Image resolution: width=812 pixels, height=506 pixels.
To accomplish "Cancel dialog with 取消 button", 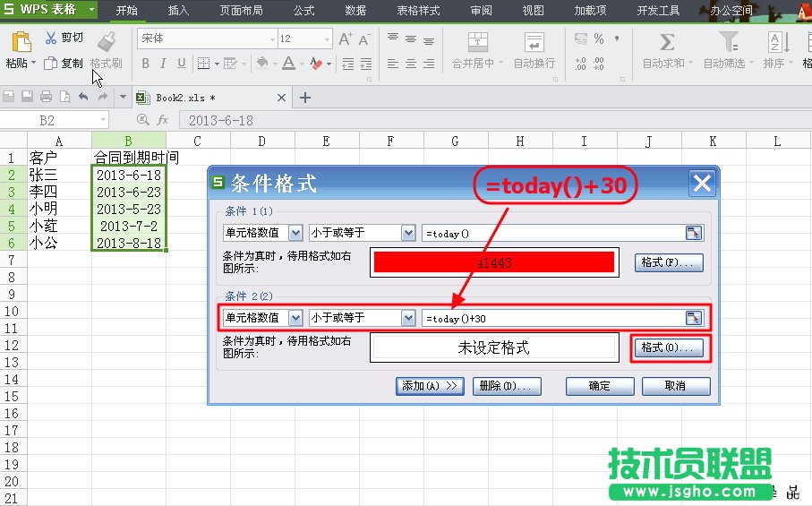I will [x=676, y=386].
